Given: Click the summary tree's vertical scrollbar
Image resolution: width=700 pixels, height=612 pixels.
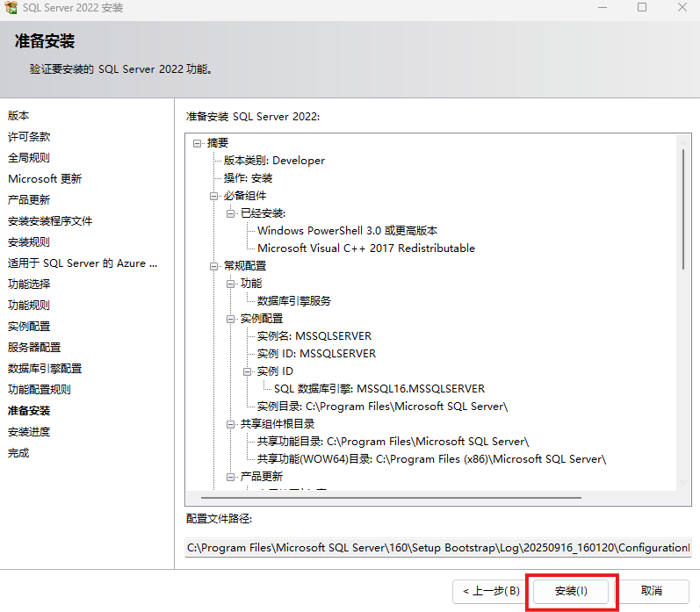Looking at the screenshot, I should (x=682, y=211).
